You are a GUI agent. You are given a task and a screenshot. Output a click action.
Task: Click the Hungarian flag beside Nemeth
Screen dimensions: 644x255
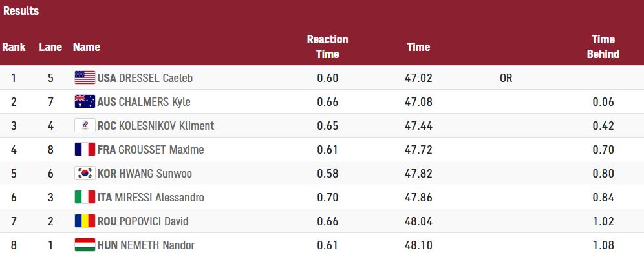pos(85,245)
